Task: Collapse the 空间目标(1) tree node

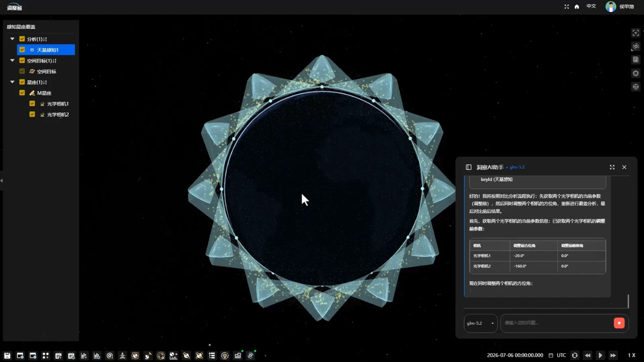Action: pos(12,61)
